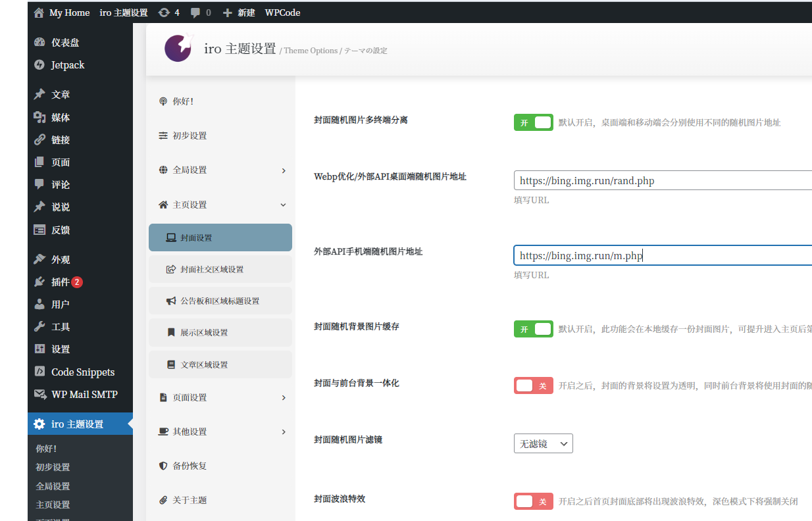Click the mobile random image URL field
Image resolution: width=812 pixels, height=521 pixels.
(x=663, y=255)
